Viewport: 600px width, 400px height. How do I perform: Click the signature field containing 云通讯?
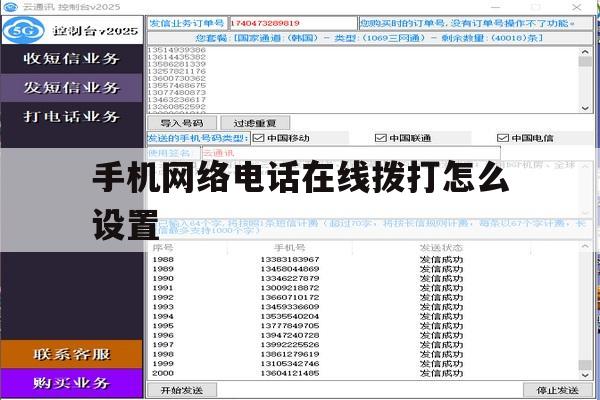(x=351, y=153)
